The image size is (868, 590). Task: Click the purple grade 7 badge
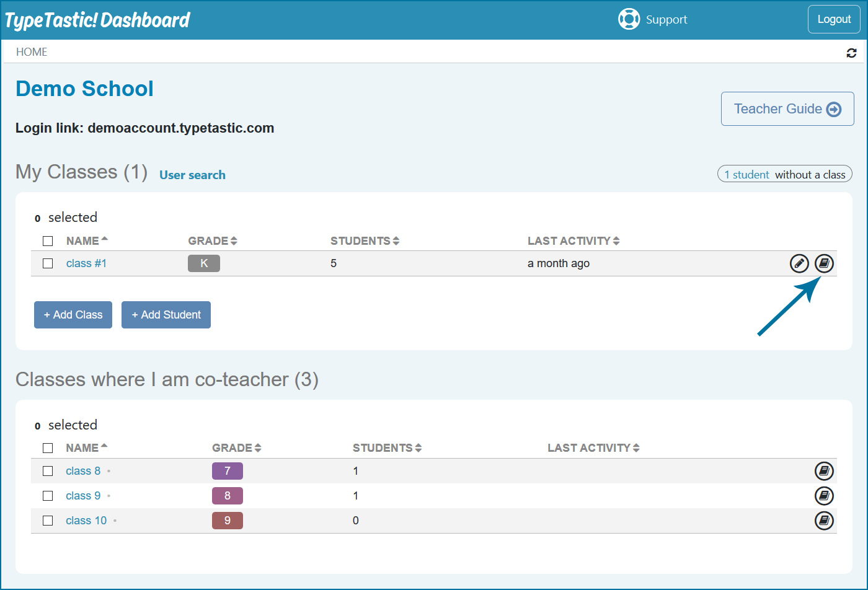pos(227,470)
